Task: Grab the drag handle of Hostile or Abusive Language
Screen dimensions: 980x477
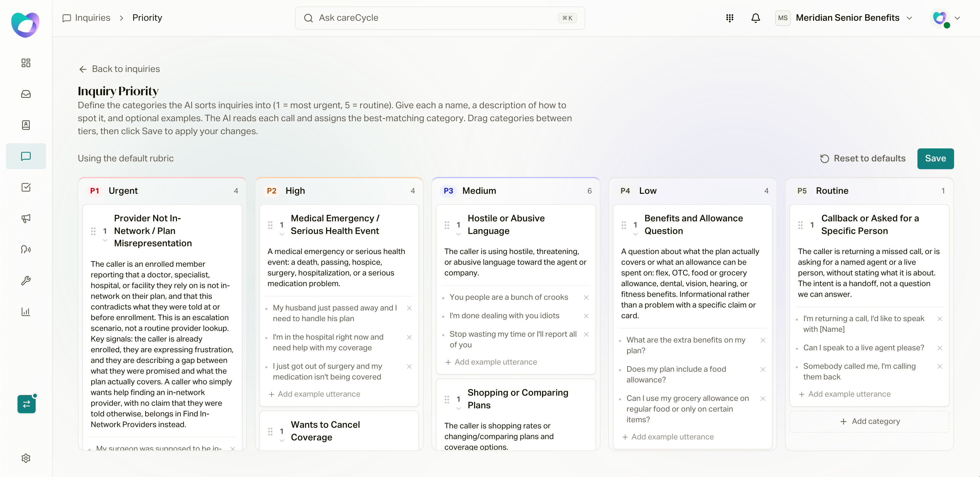Action: (x=447, y=225)
